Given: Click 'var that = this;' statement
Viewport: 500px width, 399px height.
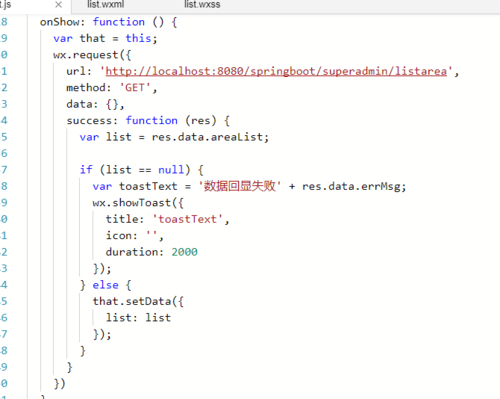Looking at the screenshot, I should click(105, 38).
